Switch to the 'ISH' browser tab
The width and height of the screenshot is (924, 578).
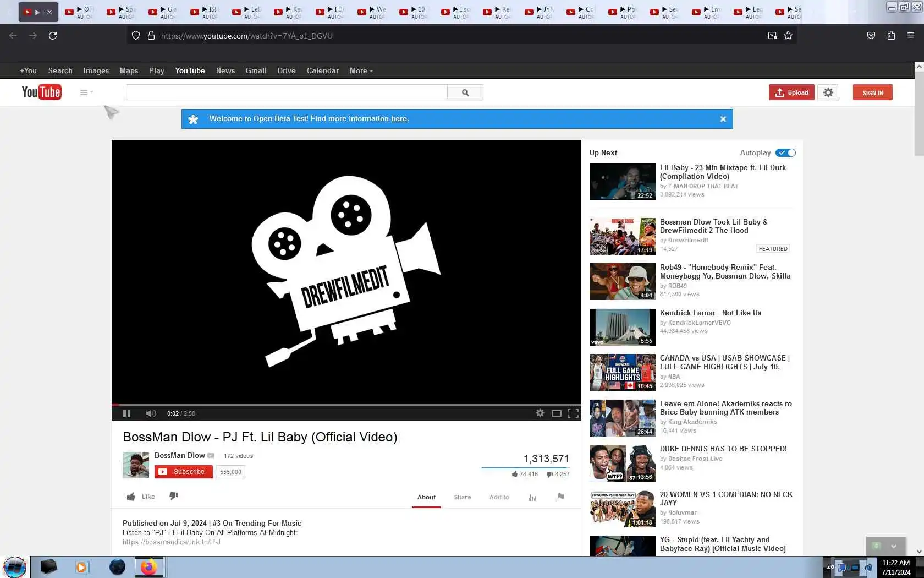205,12
